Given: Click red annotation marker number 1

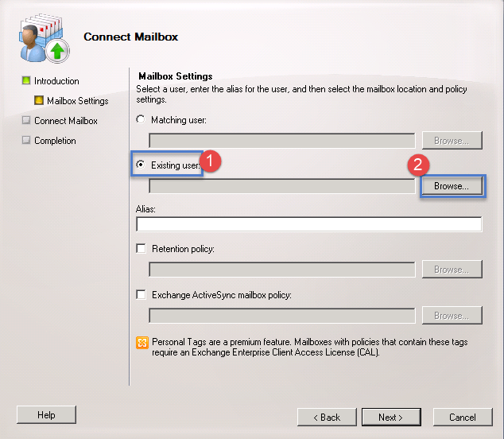Looking at the screenshot, I should point(210,161).
